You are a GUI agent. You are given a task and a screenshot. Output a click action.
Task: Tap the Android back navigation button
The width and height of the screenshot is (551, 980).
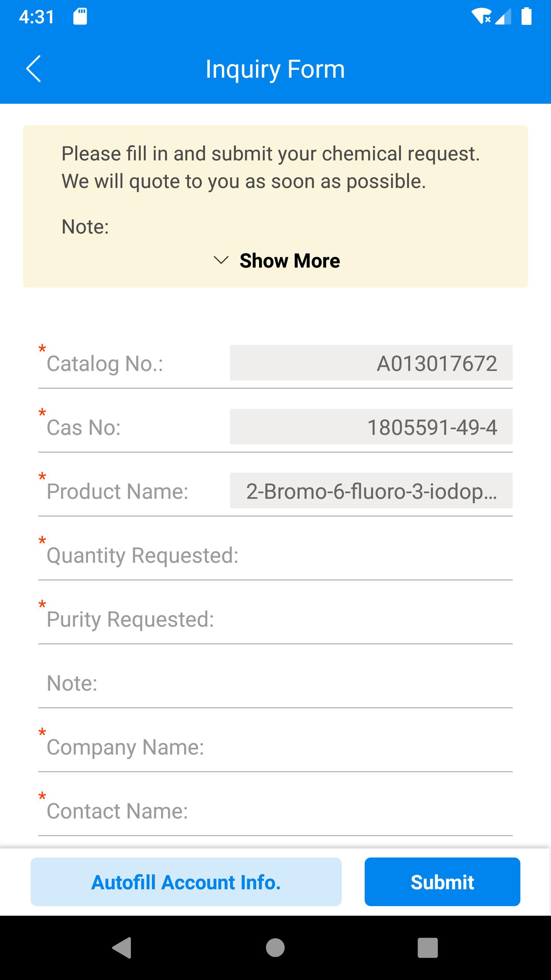tap(122, 947)
